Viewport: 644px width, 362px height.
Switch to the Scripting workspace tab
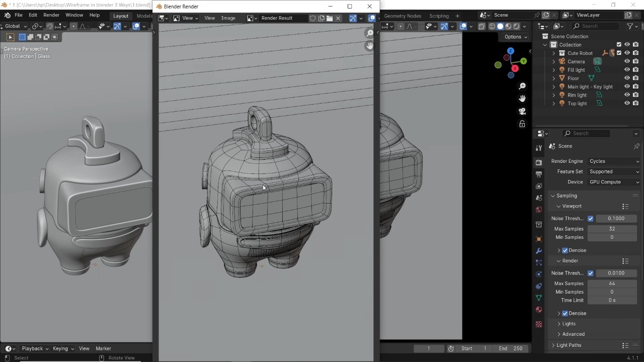pos(439,16)
